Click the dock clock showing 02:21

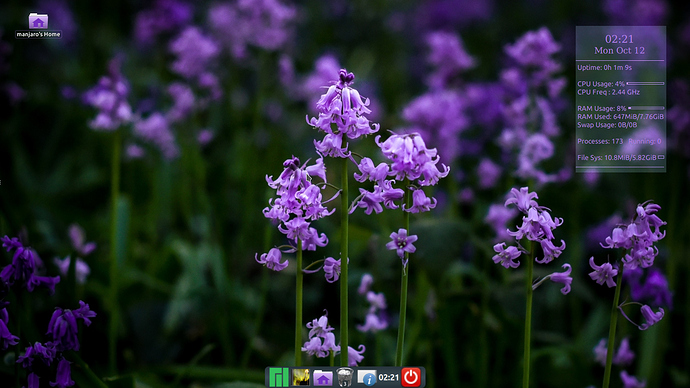click(389, 377)
